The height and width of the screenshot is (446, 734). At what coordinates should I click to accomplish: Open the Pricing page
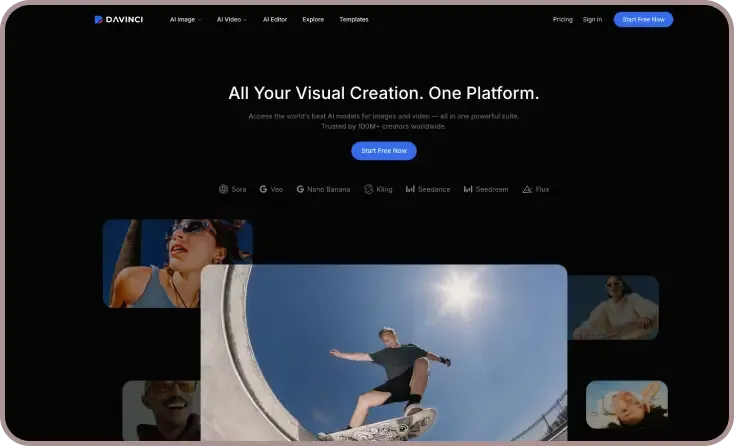tap(563, 20)
